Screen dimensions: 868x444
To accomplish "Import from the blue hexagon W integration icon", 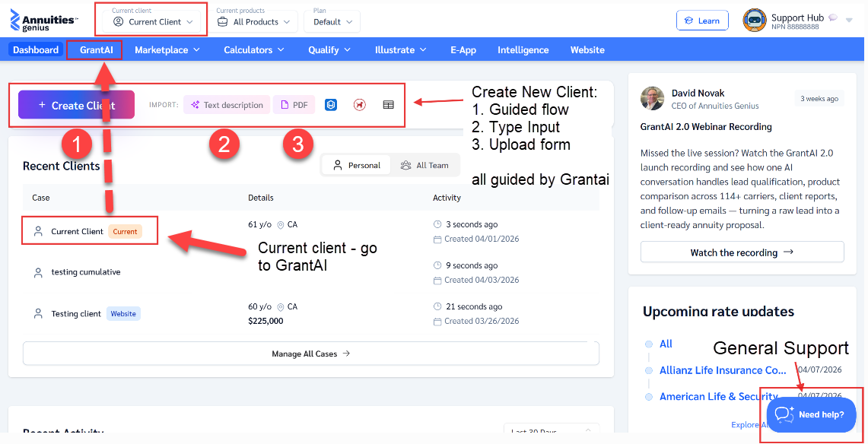I will point(331,104).
